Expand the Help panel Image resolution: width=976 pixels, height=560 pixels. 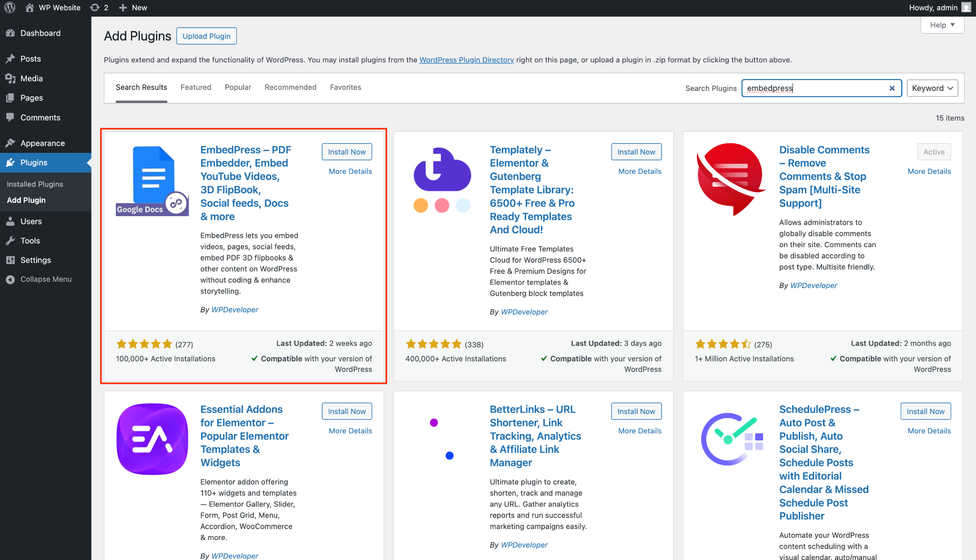[x=942, y=24]
